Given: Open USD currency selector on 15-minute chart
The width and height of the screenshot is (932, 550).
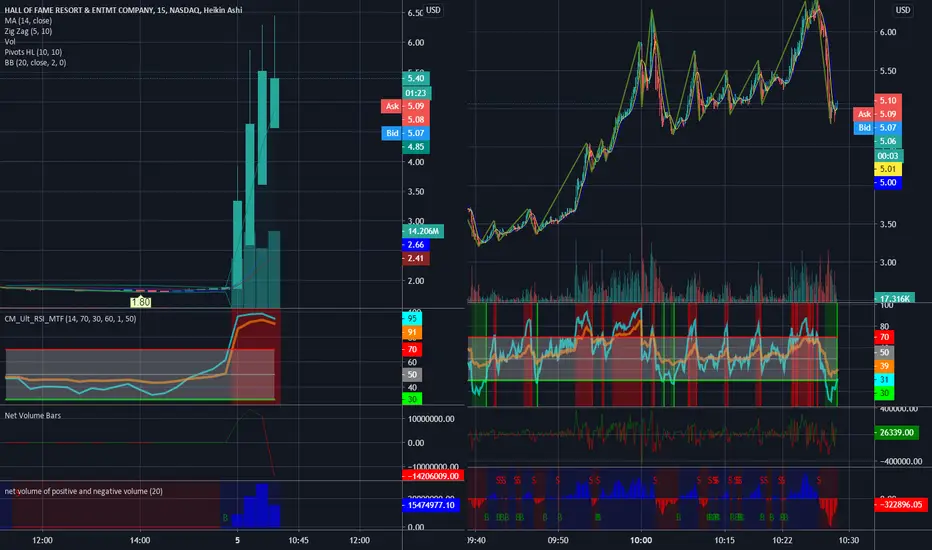Looking at the screenshot, I should click(x=433, y=10).
